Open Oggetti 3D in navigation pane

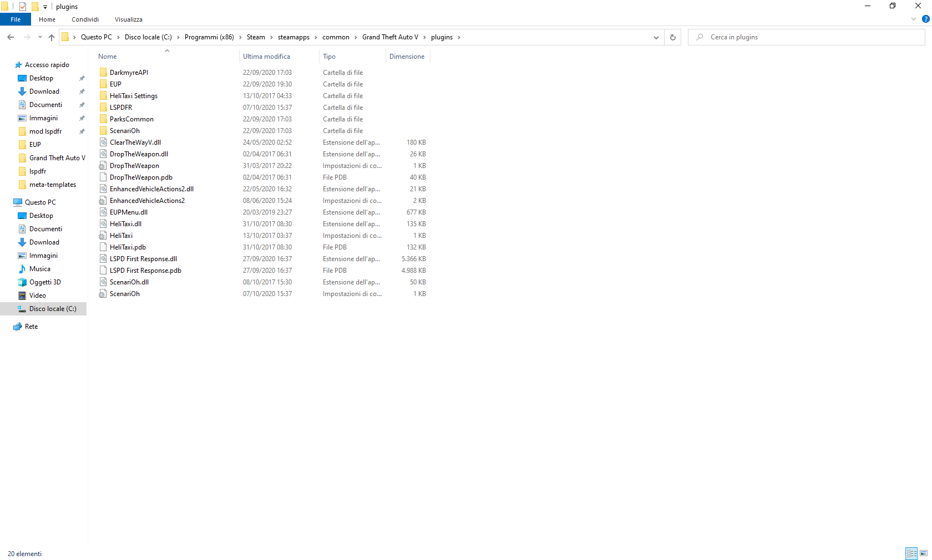pos(45,282)
